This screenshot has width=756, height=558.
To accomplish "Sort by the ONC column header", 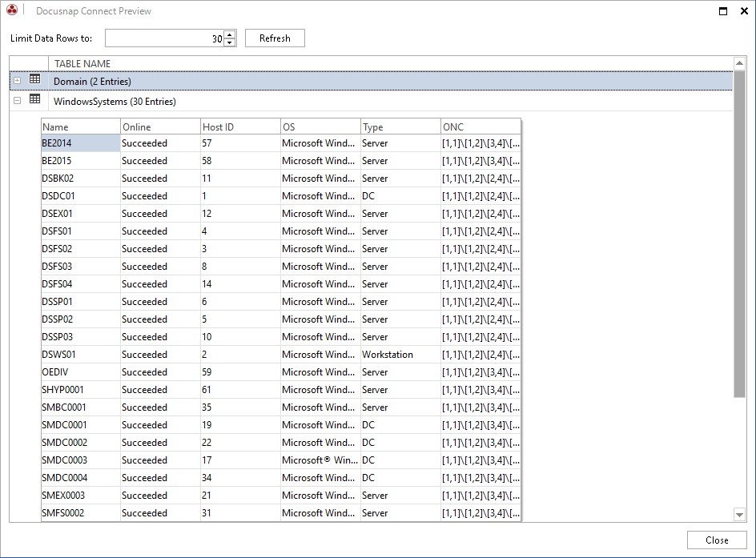I will (481, 126).
